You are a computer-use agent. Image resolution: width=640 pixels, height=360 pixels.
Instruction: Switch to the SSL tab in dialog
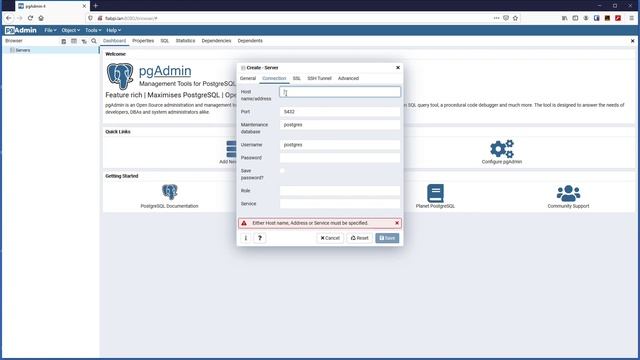297,78
